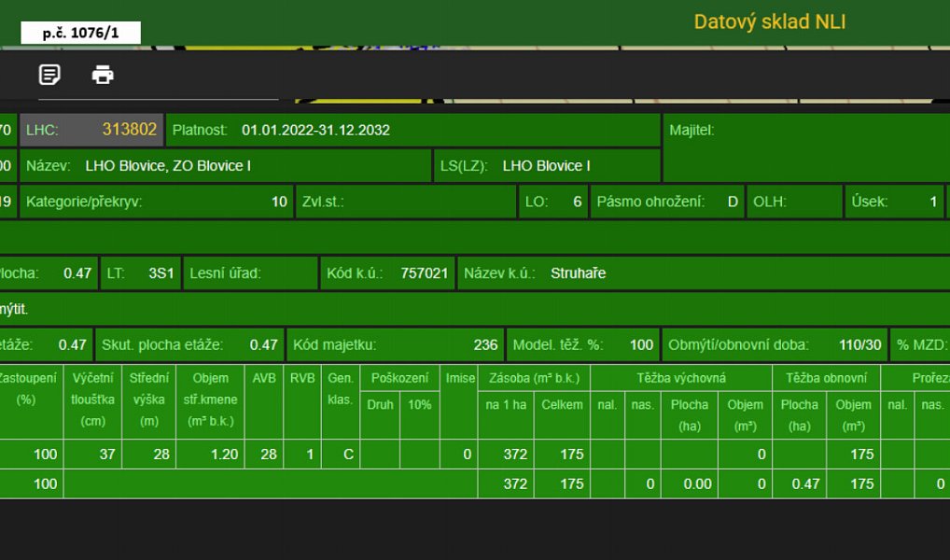Click the LT value 3S1
This screenshot has width=950, height=560.
pos(161,273)
